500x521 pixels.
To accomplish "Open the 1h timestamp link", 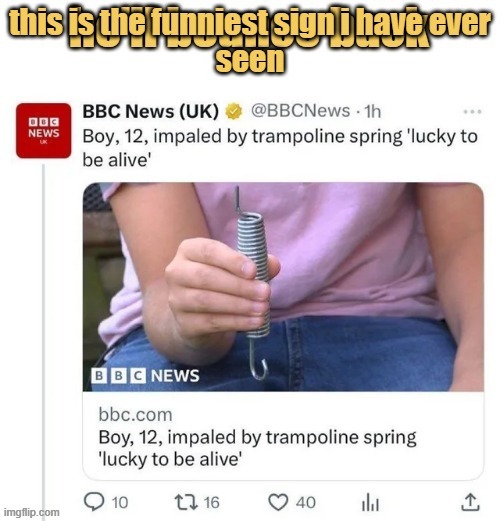I will [372, 111].
